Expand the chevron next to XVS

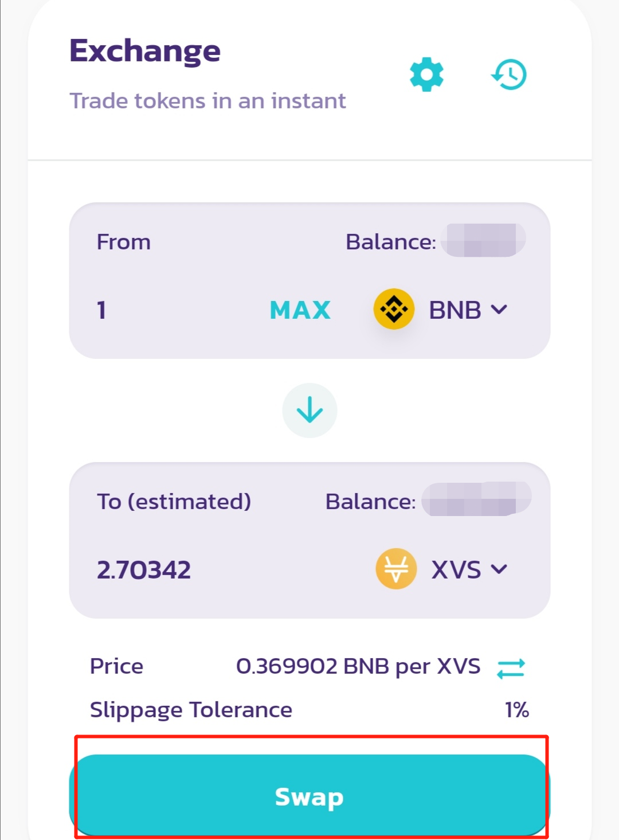point(499,569)
